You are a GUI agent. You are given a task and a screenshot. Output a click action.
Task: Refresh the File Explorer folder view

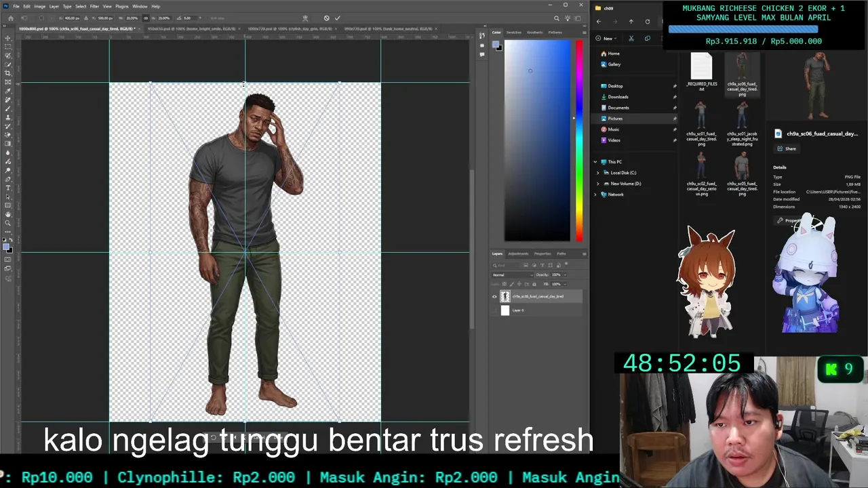[647, 22]
